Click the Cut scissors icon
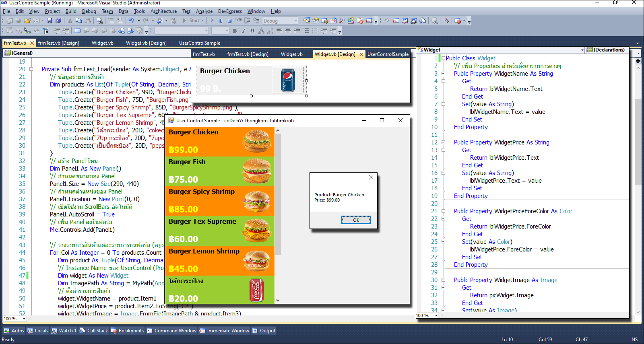The height and width of the screenshot is (344, 644). click(70, 21)
